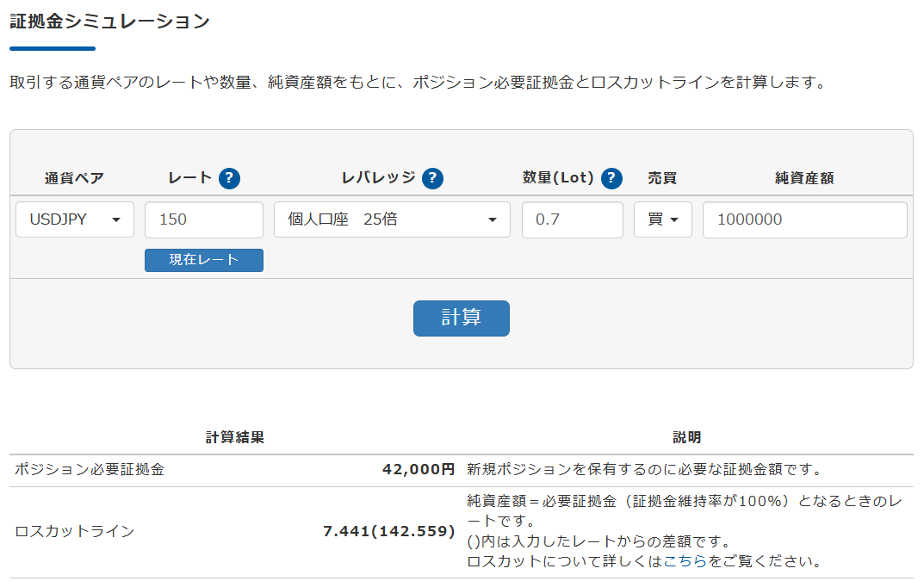Expand the 個人口座 25倍 leverage dropdown

click(392, 219)
